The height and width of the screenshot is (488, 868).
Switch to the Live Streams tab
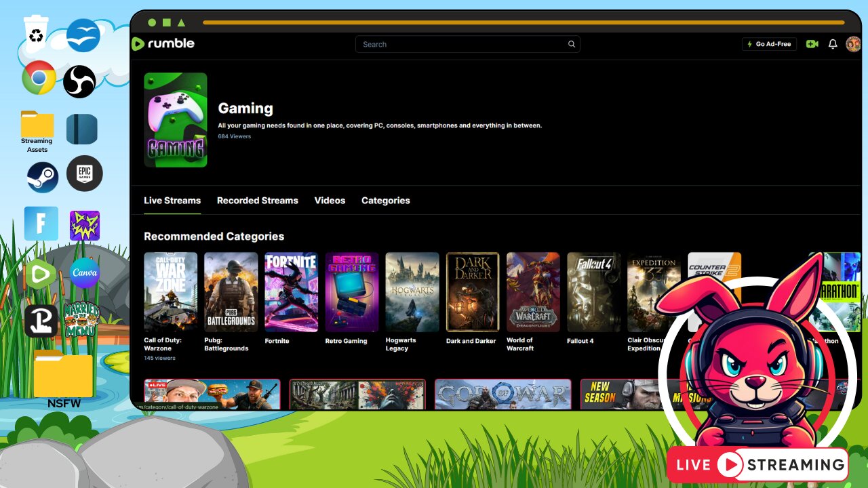172,201
